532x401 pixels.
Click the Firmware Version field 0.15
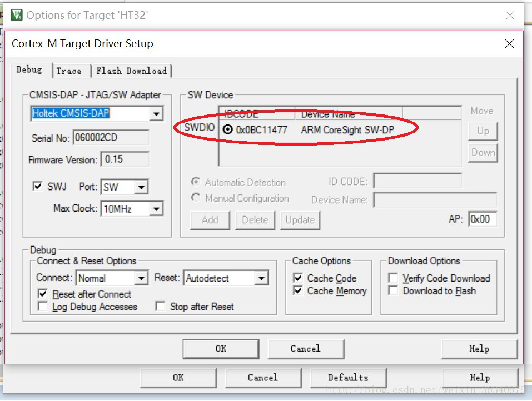[x=125, y=159]
